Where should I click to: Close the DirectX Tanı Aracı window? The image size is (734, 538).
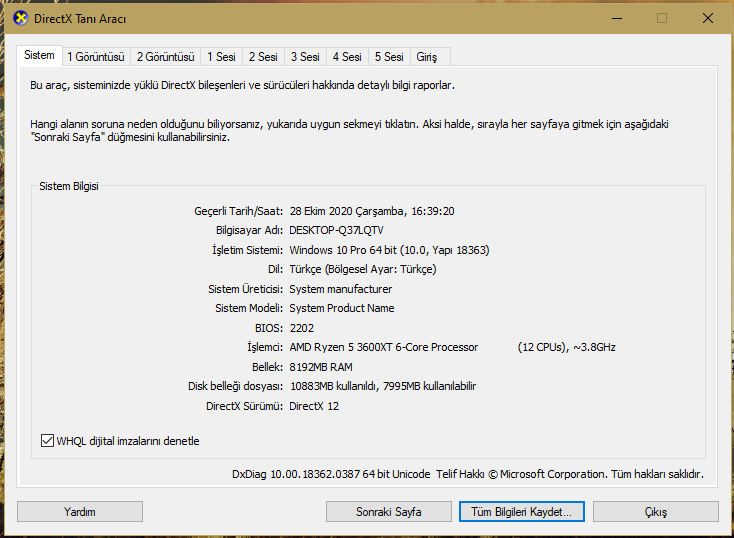708,18
